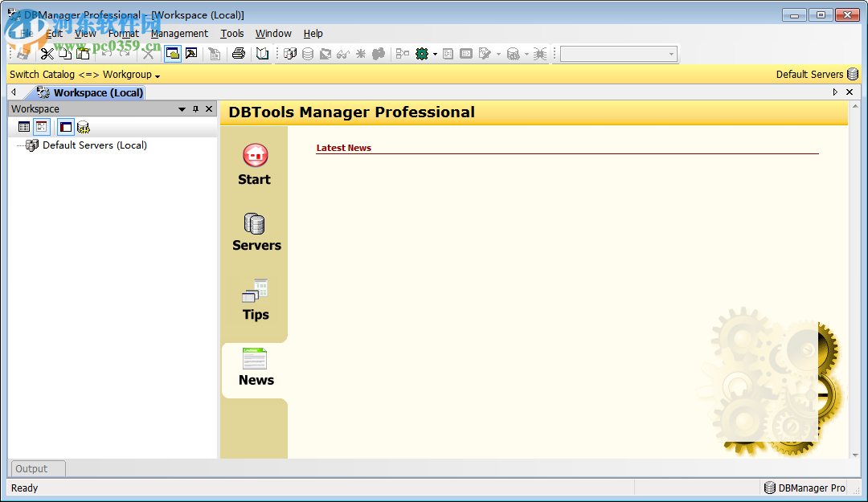Click the Print toolbar icon
The width and height of the screenshot is (868, 502).
point(240,53)
